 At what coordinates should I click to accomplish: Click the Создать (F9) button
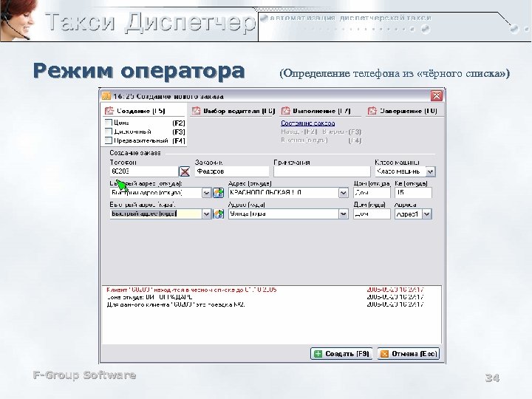click(x=341, y=353)
